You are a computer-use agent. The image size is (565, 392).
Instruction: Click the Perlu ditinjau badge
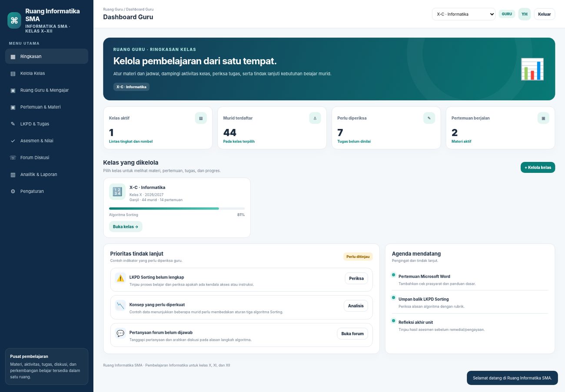click(x=358, y=257)
